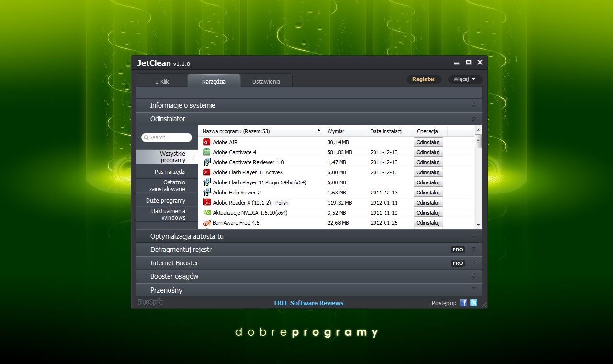Image resolution: width=613 pixels, height=364 pixels.
Task: Click Odinstaluj for Adobe Flash Player 11 ActiveX
Action: [x=428, y=172]
